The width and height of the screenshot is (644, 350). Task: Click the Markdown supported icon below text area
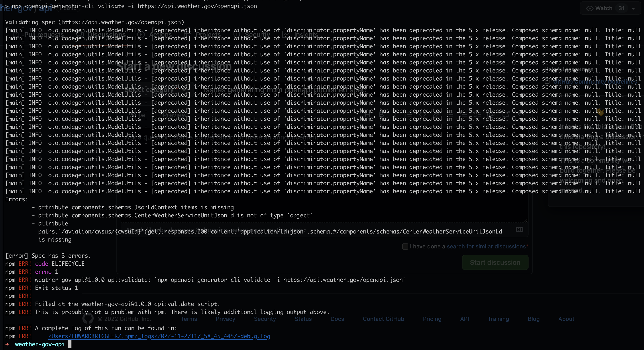pos(520,230)
